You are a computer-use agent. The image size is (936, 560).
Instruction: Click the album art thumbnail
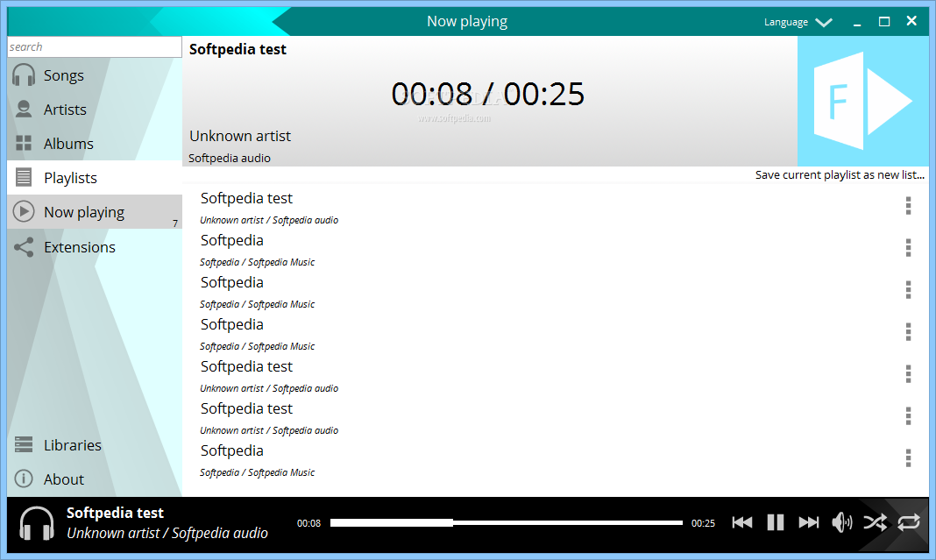863,101
